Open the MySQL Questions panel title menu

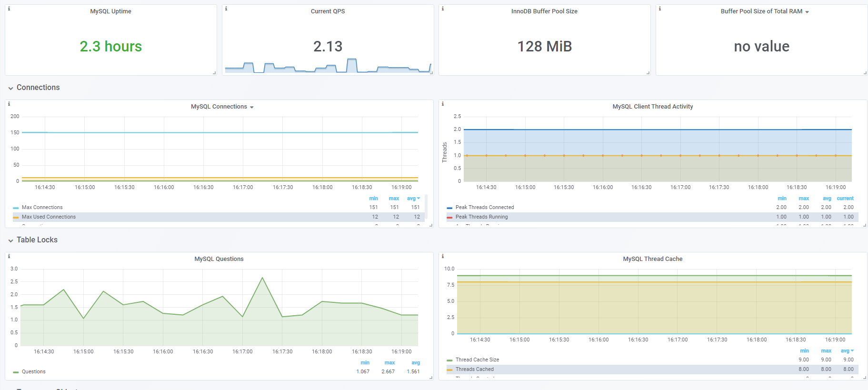(x=219, y=259)
